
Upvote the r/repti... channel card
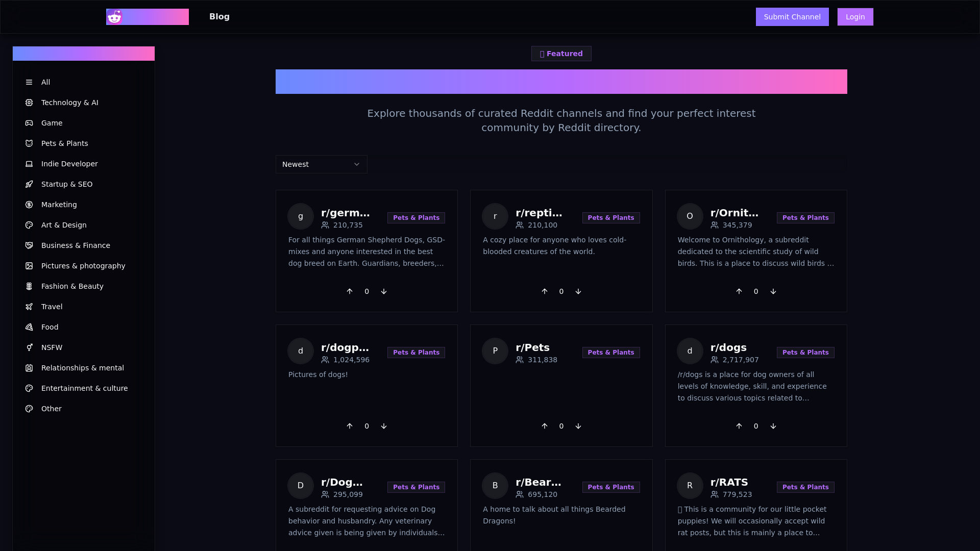545,291
